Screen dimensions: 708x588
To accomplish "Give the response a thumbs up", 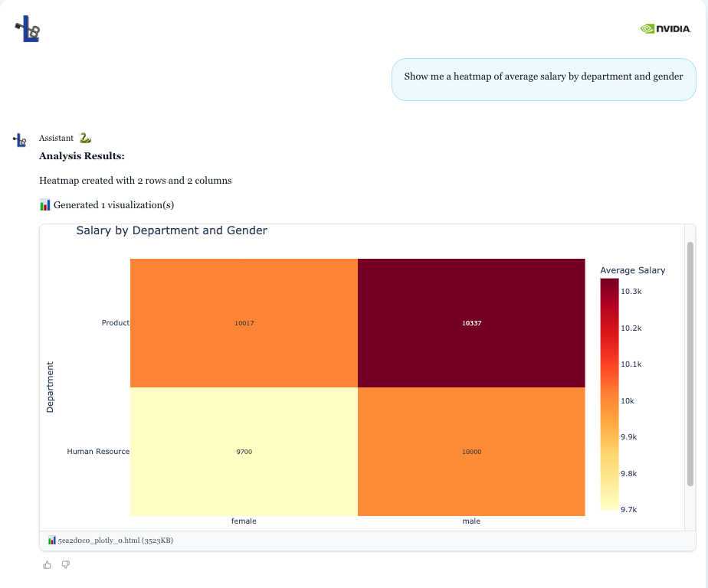I will [47, 564].
